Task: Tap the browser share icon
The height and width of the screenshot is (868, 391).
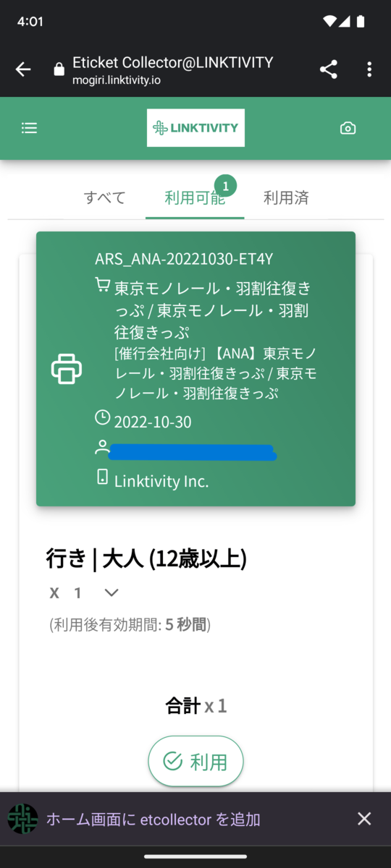Action: point(329,69)
